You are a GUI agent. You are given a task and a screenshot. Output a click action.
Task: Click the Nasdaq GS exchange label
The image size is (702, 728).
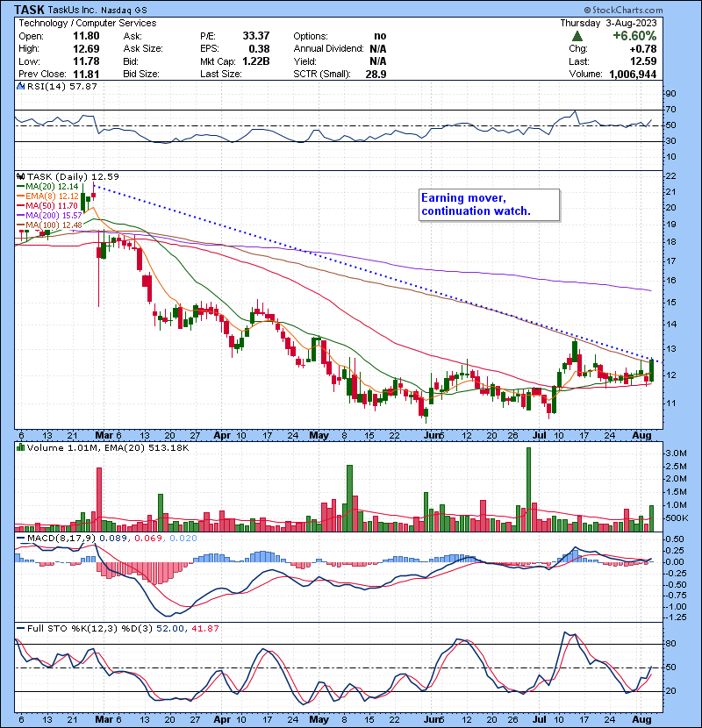point(124,11)
